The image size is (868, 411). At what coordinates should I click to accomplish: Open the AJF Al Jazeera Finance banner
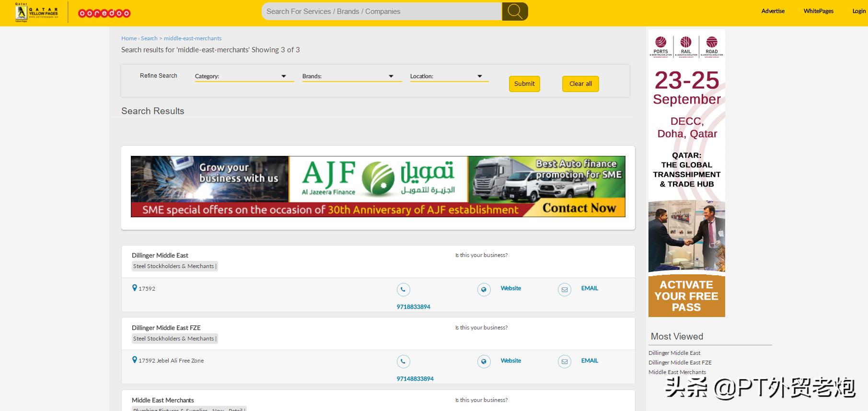click(378, 187)
